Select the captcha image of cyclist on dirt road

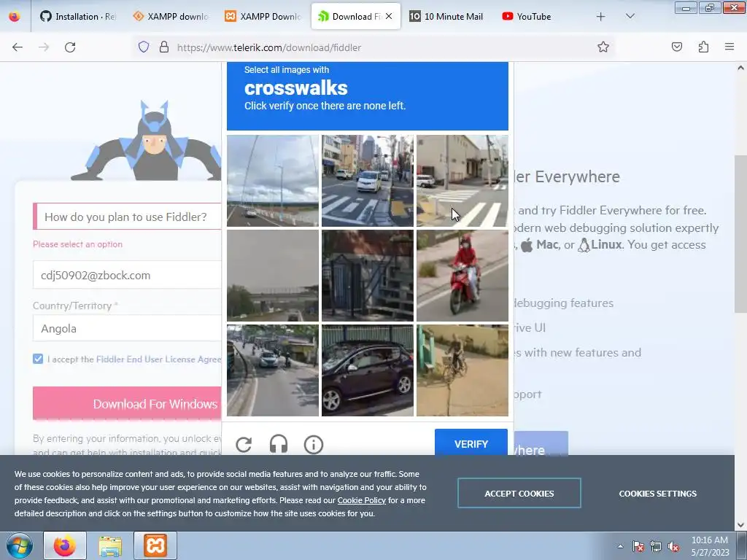462,370
